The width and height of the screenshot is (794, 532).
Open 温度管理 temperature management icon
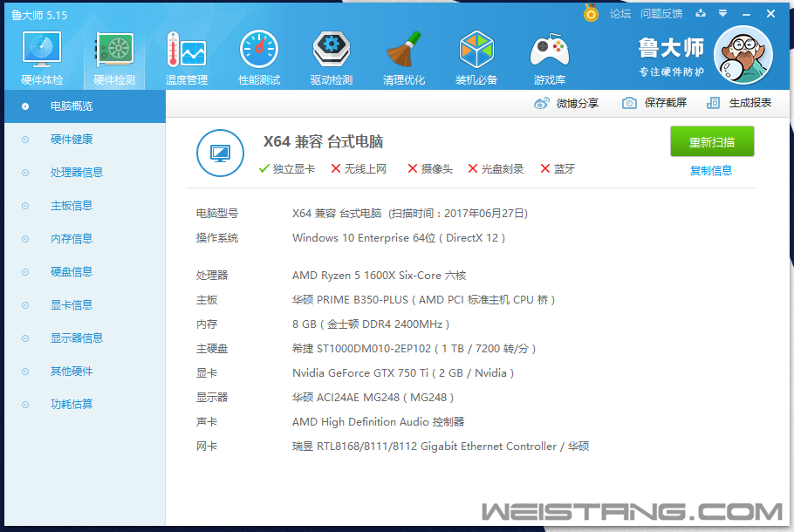point(187,50)
